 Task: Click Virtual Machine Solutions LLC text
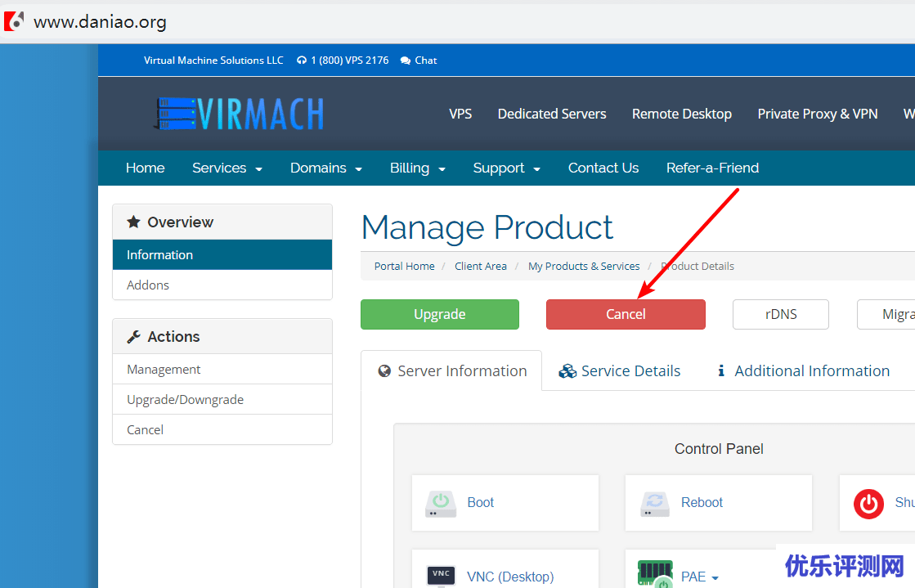[213, 61]
